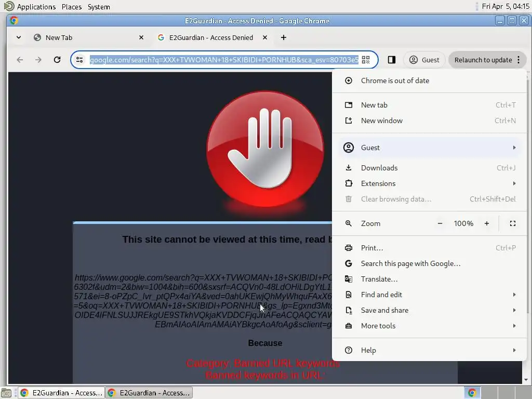Click the fullscreen icon in Zoom row
This screenshot has height=399, width=532.
(x=513, y=223)
